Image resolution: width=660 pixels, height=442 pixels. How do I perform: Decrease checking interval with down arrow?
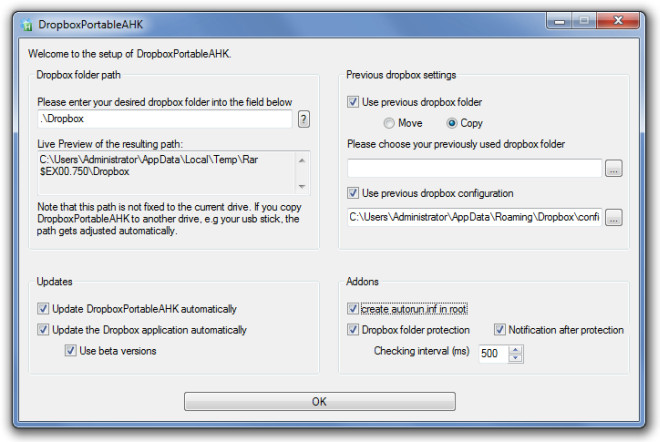click(x=515, y=358)
